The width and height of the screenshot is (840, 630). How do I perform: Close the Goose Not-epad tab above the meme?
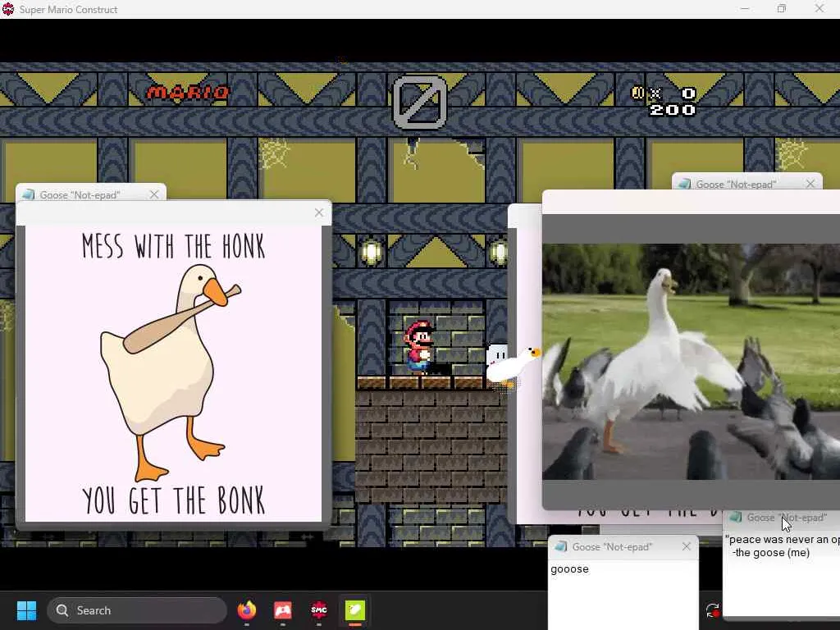[154, 194]
